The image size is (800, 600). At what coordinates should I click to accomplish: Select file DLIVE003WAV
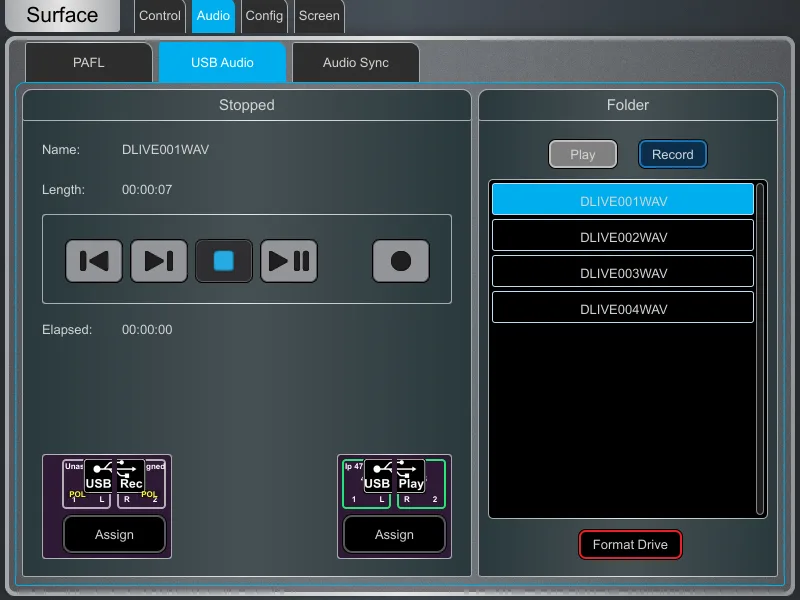[623, 273]
